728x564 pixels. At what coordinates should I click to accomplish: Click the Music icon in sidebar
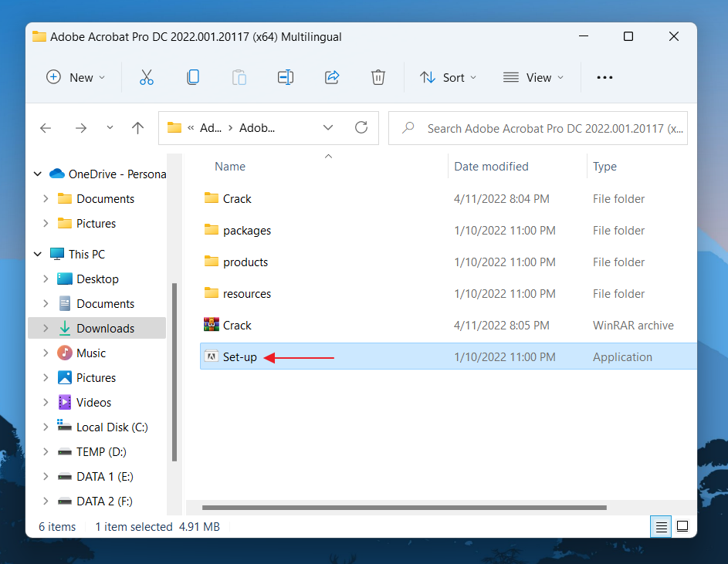tap(65, 353)
